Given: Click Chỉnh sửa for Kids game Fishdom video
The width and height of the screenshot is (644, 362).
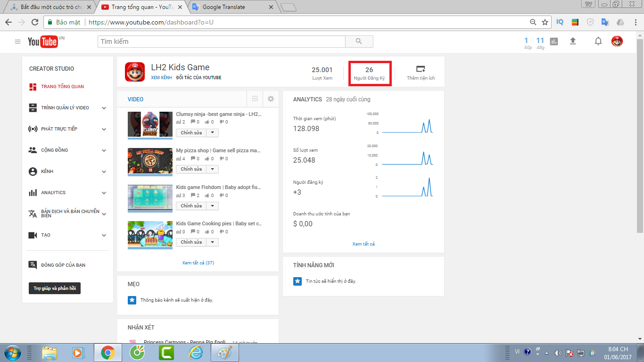Looking at the screenshot, I should (x=191, y=206).
